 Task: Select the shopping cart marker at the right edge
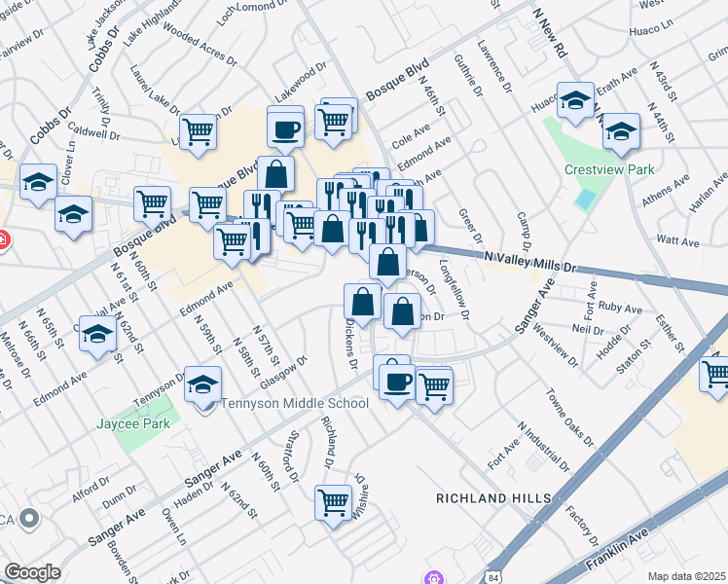pos(716,374)
